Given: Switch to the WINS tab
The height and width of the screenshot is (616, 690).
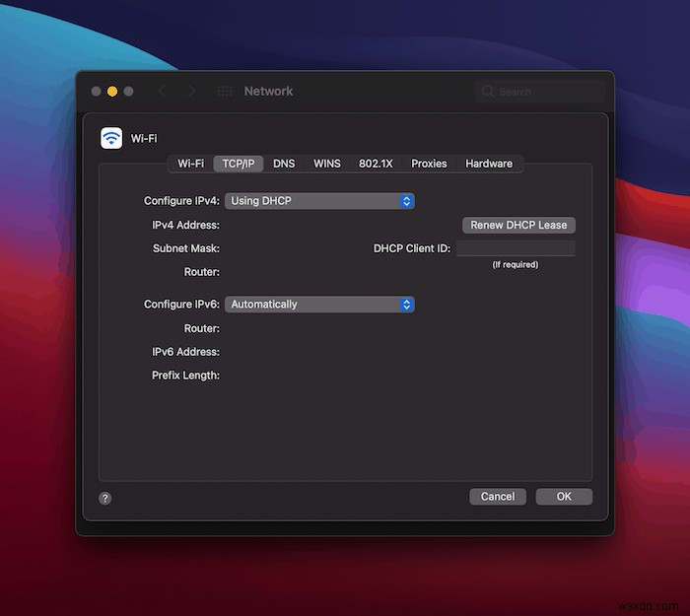Looking at the screenshot, I should (327, 164).
